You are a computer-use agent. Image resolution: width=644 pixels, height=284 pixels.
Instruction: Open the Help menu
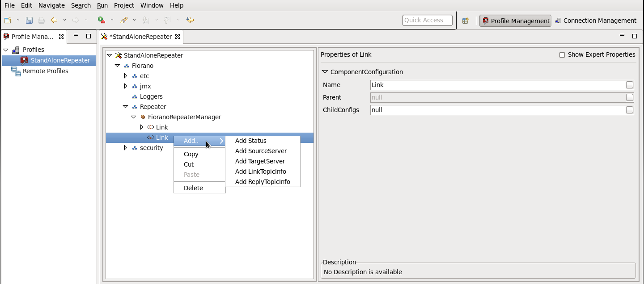(177, 5)
